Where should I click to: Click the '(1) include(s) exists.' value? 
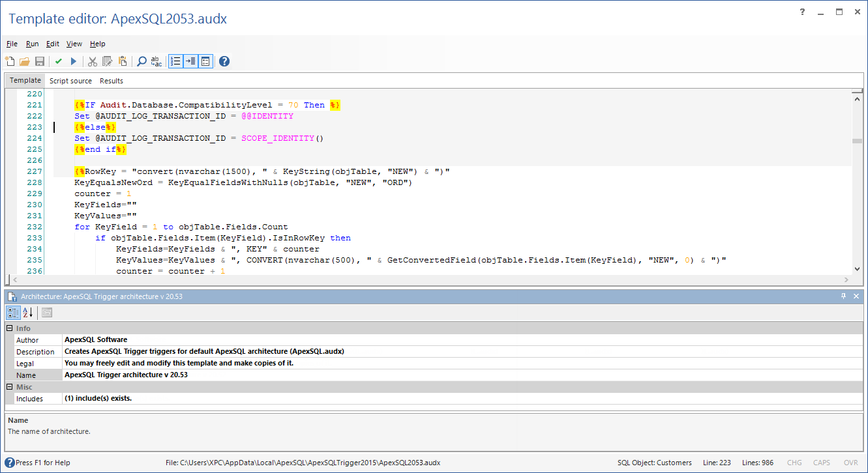coord(98,398)
